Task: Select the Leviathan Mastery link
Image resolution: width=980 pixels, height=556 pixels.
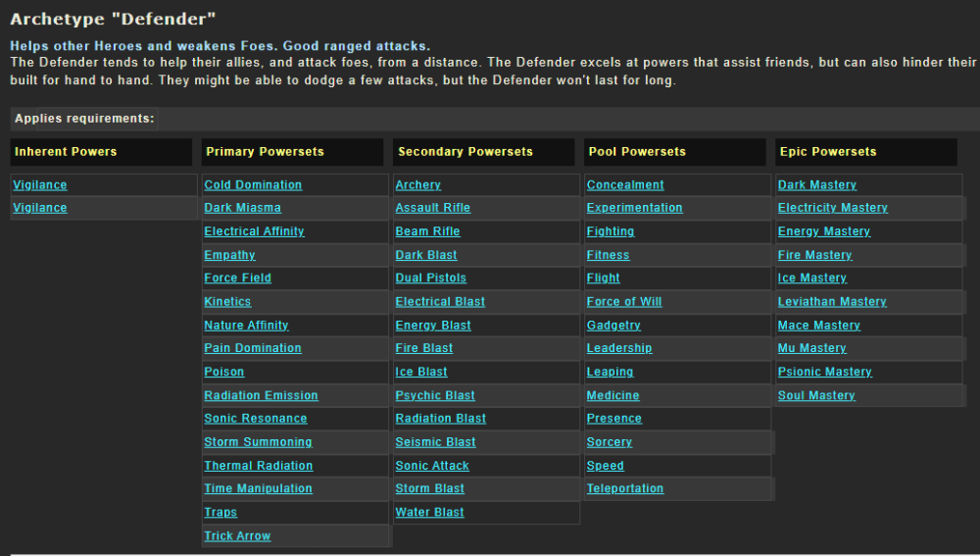Action: pos(832,302)
